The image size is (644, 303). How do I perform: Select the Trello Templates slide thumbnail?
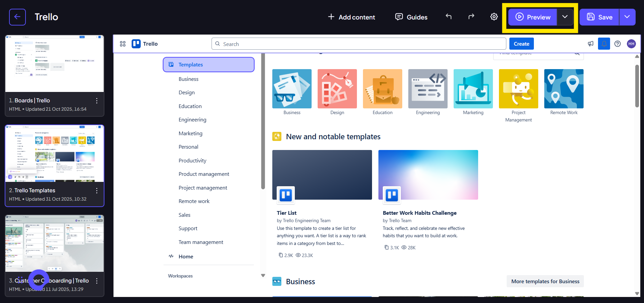pyautogui.click(x=54, y=153)
